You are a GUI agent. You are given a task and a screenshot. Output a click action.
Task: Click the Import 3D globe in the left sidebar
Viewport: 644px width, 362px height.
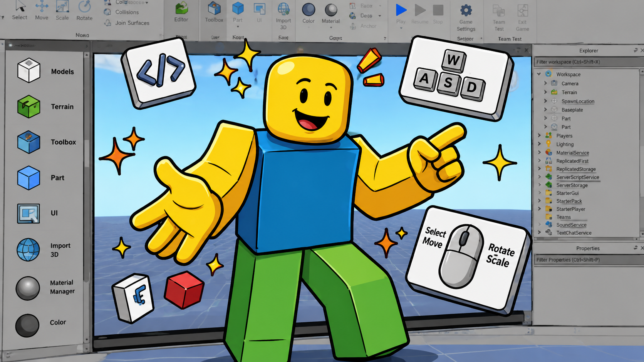pyautogui.click(x=28, y=250)
